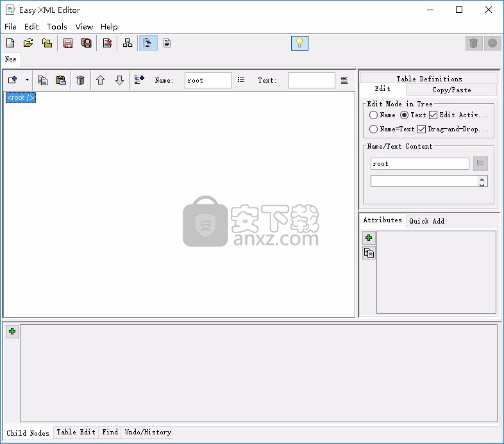Switch to tree view mode icon
504x444 pixels.
click(x=148, y=43)
